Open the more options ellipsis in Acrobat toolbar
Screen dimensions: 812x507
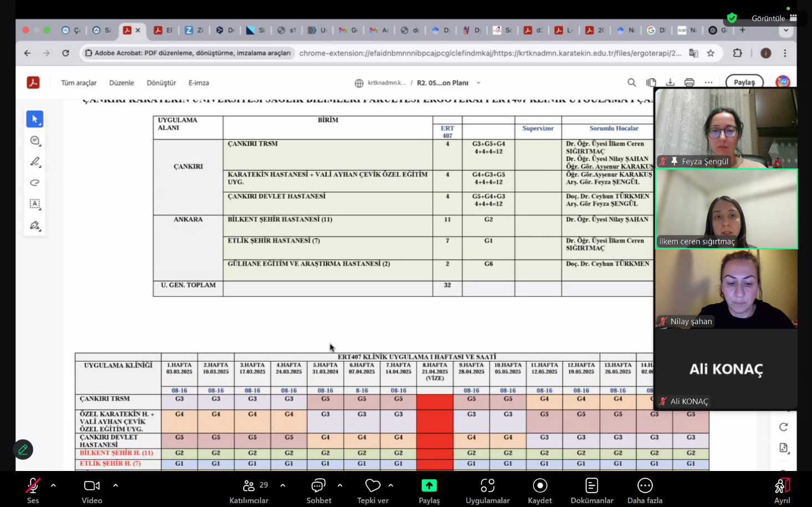pos(708,83)
